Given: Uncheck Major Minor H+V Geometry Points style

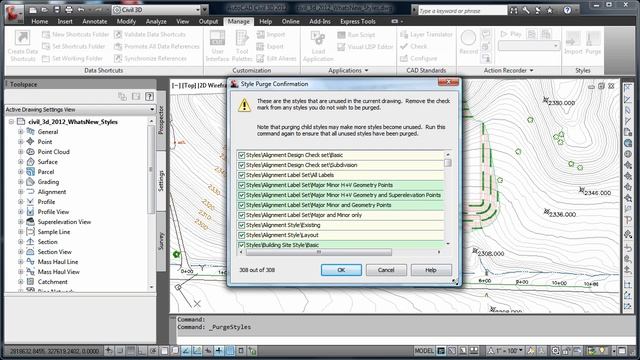Looking at the screenshot, I should [x=242, y=185].
